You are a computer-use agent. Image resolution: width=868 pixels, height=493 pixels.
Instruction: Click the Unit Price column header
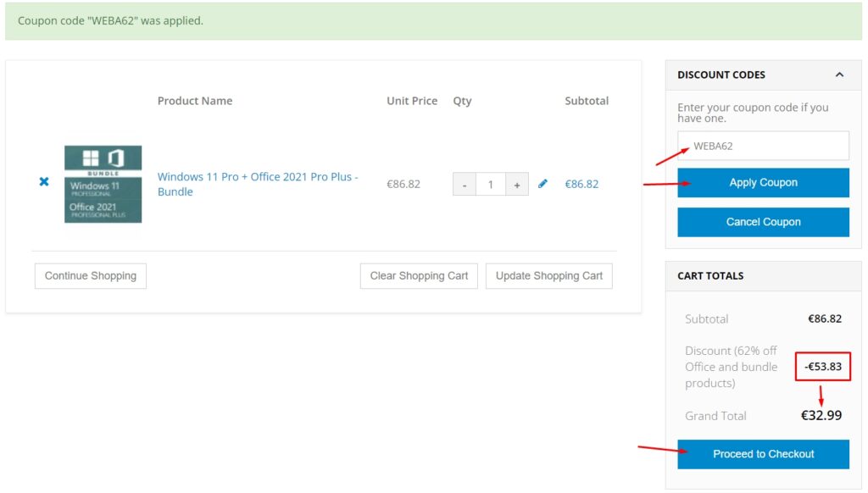coord(412,101)
